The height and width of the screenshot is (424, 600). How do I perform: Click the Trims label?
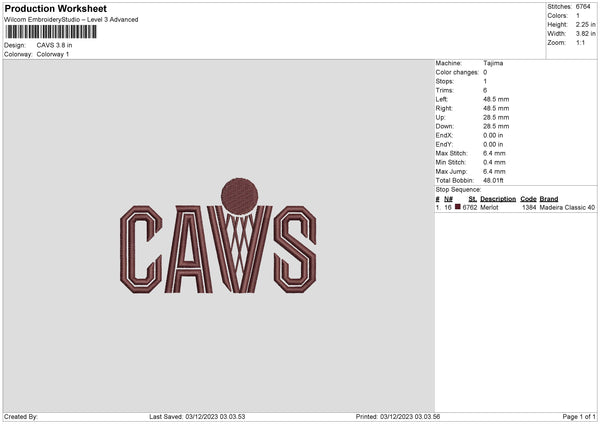coord(445,90)
